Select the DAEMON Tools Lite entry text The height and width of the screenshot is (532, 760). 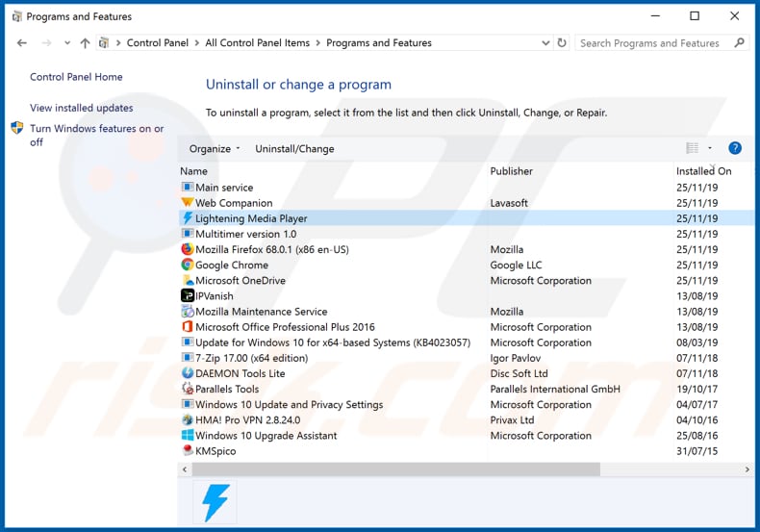pyautogui.click(x=240, y=373)
